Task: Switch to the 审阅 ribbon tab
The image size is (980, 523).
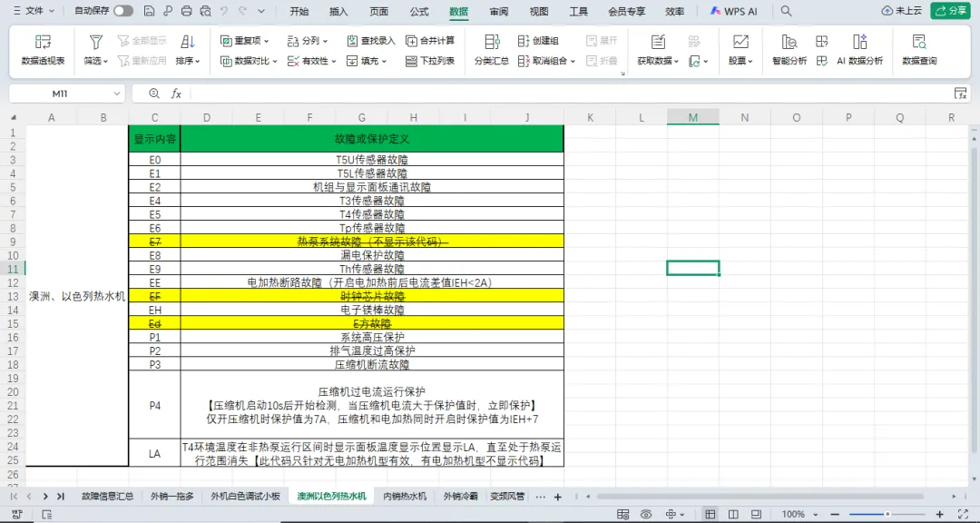Action: 499,11
